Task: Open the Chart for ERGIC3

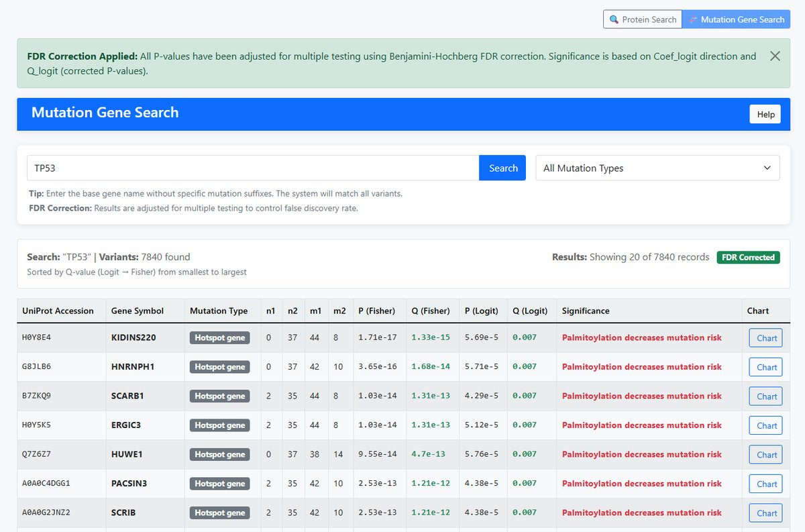Action: (x=765, y=425)
